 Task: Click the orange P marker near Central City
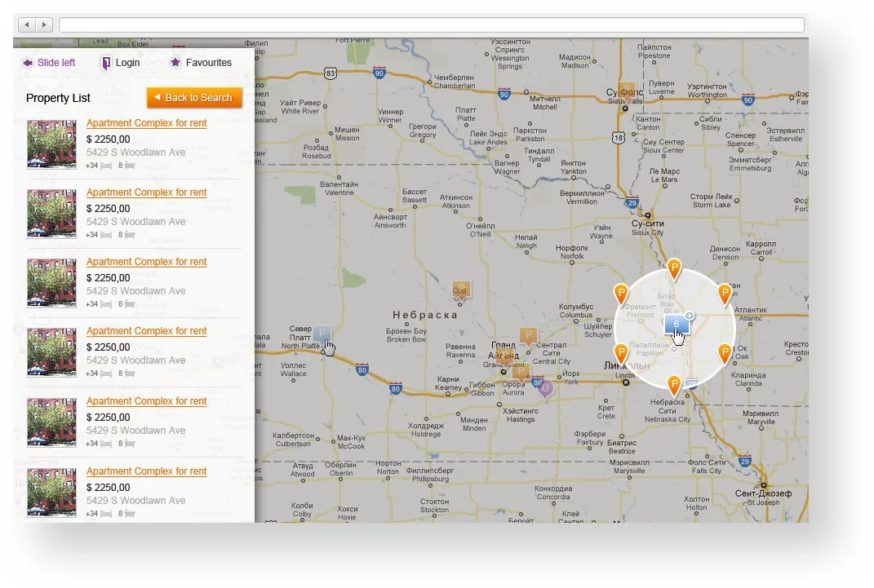529,336
